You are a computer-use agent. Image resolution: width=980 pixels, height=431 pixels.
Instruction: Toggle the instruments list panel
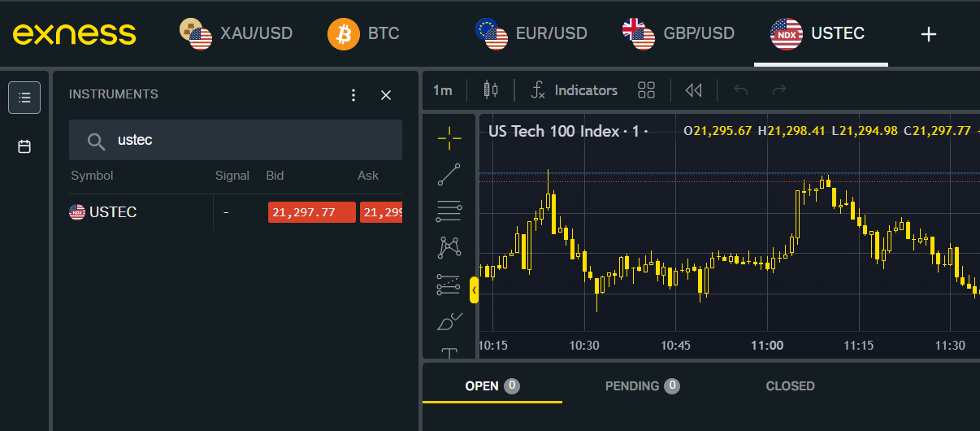pos(24,98)
